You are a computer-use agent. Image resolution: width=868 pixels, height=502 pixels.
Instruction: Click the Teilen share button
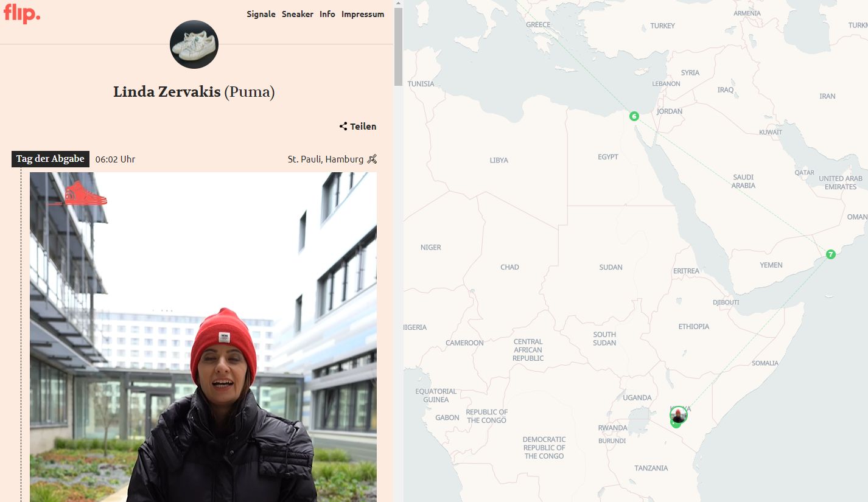point(358,127)
